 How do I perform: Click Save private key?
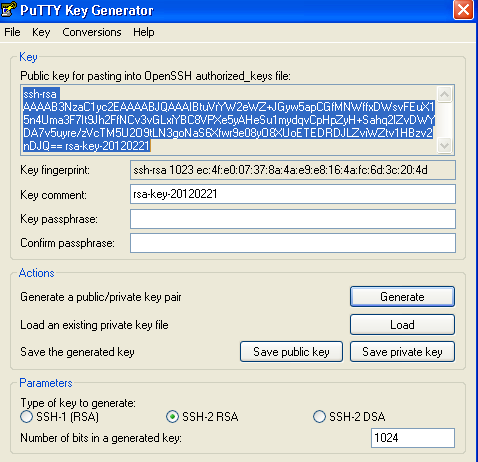point(402,352)
